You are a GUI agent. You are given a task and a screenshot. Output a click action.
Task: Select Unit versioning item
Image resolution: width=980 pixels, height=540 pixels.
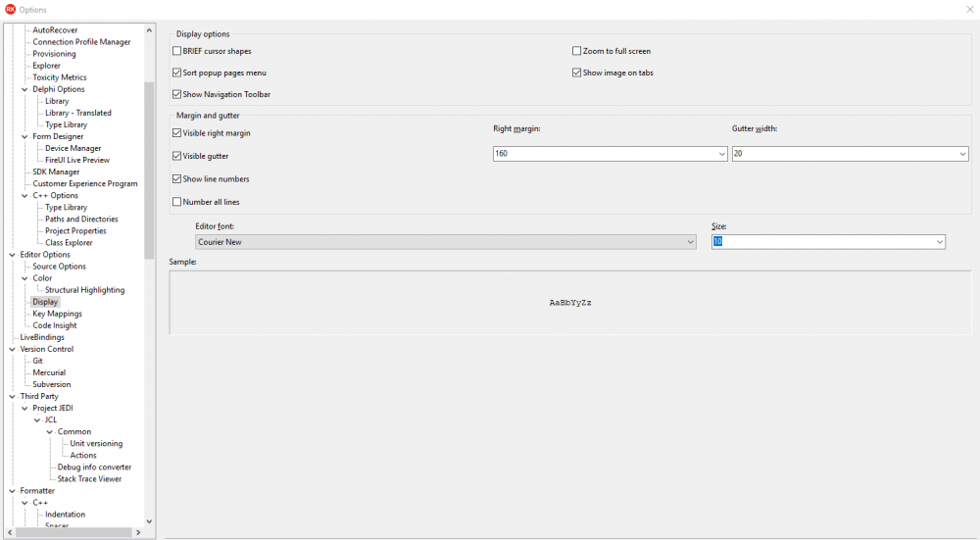point(96,444)
